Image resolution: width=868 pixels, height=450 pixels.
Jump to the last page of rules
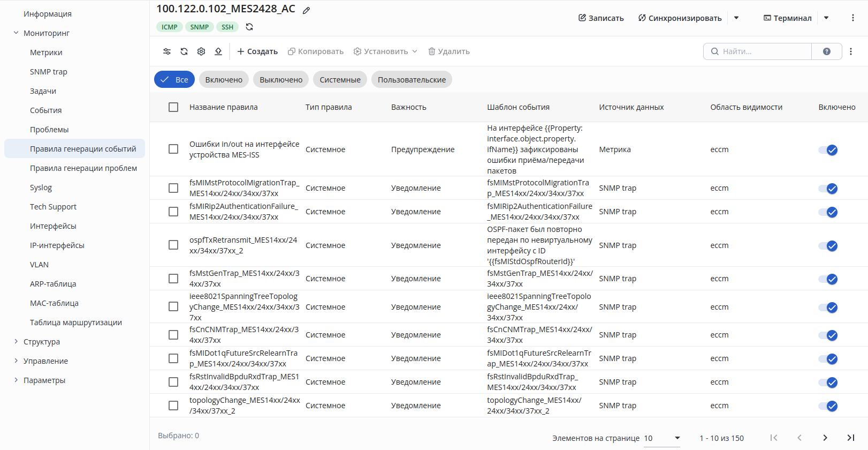[x=851, y=438]
